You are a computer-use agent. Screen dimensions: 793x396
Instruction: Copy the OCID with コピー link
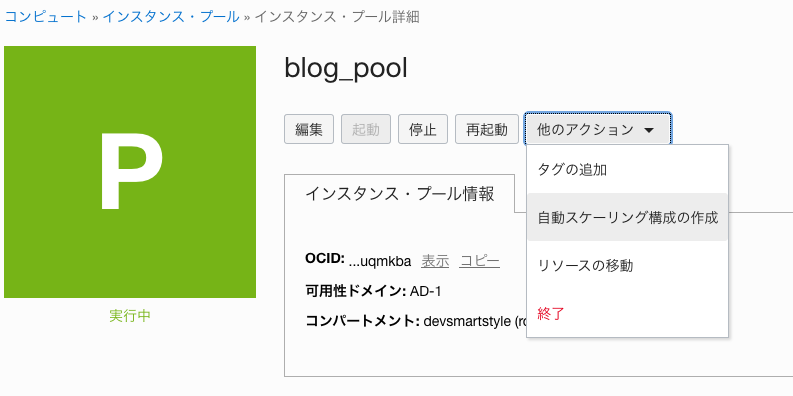[480, 261]
